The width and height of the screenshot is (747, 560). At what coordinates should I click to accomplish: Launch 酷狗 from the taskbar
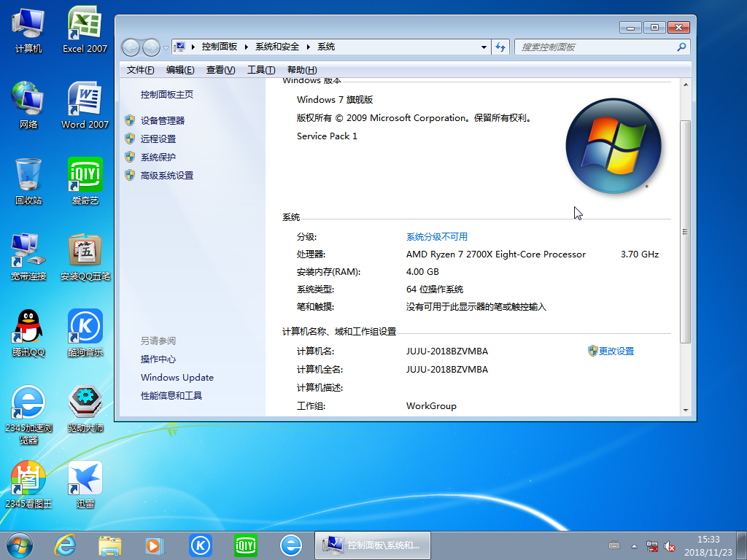point(201,545)
